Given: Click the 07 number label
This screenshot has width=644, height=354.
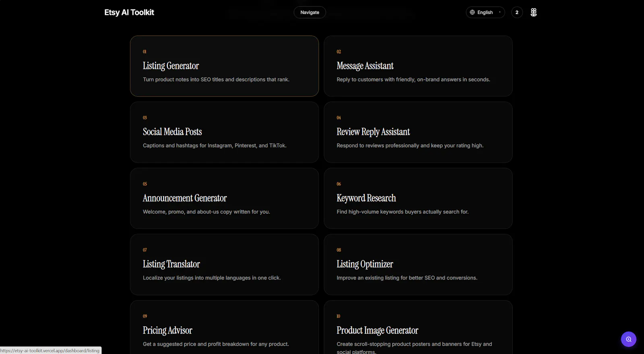Looking at the screenshot, I should [x=145, y=250].
